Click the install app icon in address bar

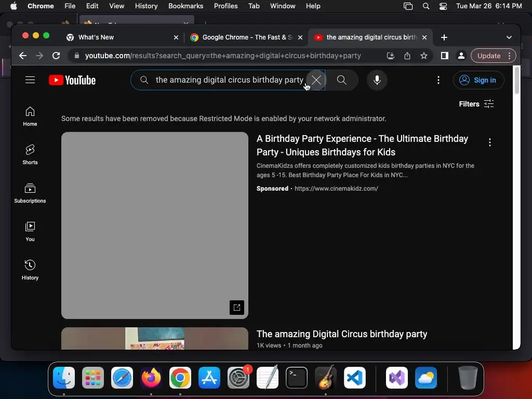tap(391, 56)
